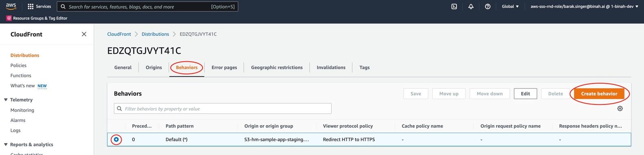This screenshot has width=644, height=155.
Task: Click the Move up button
Action: 449,94
